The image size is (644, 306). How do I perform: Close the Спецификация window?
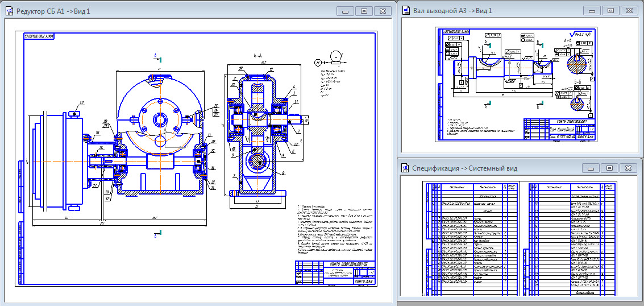629,168
